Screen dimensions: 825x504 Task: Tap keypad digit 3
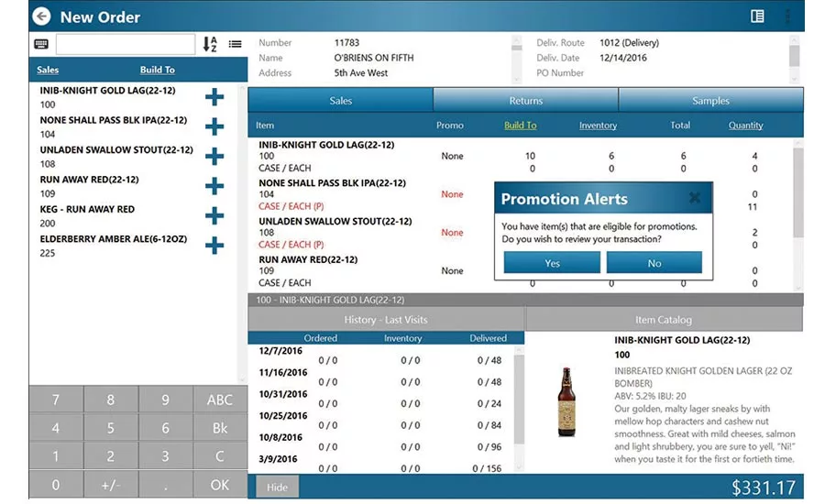click(165, 455)
